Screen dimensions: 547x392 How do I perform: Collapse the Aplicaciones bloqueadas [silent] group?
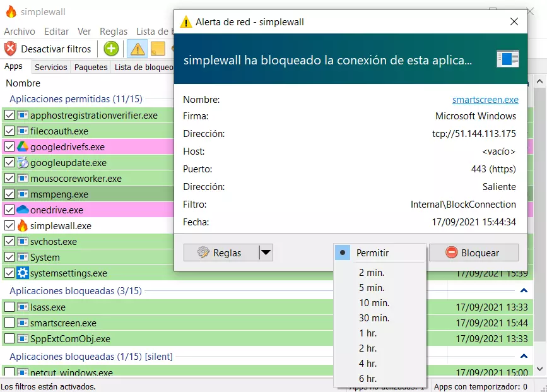524,356
